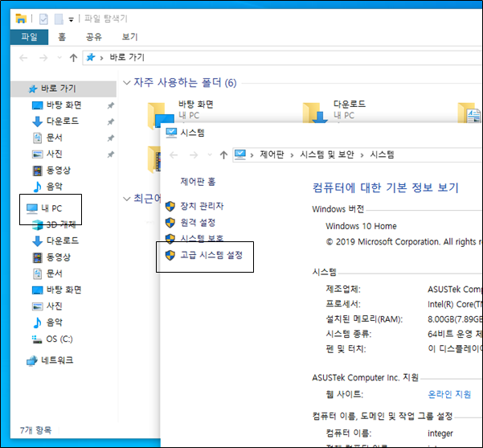Click the 7개 항목 status bar text
This screenshot has height=448, width=483.
click(x=35, y=430)
